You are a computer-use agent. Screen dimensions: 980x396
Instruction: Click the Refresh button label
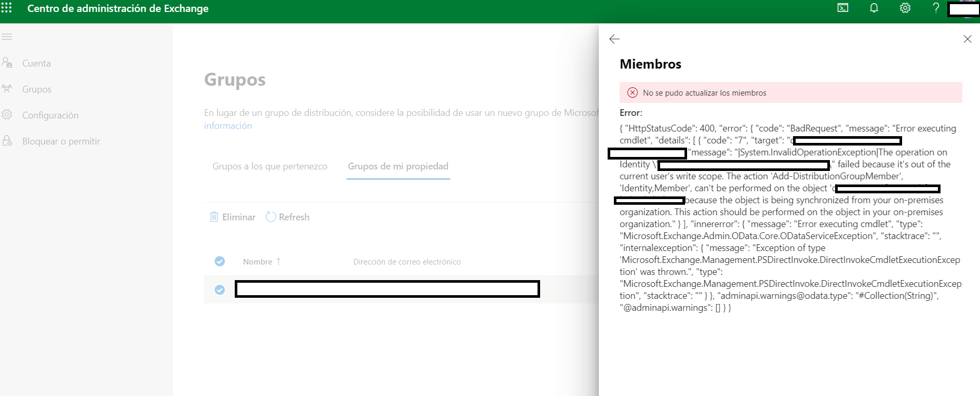coord(294,217)
